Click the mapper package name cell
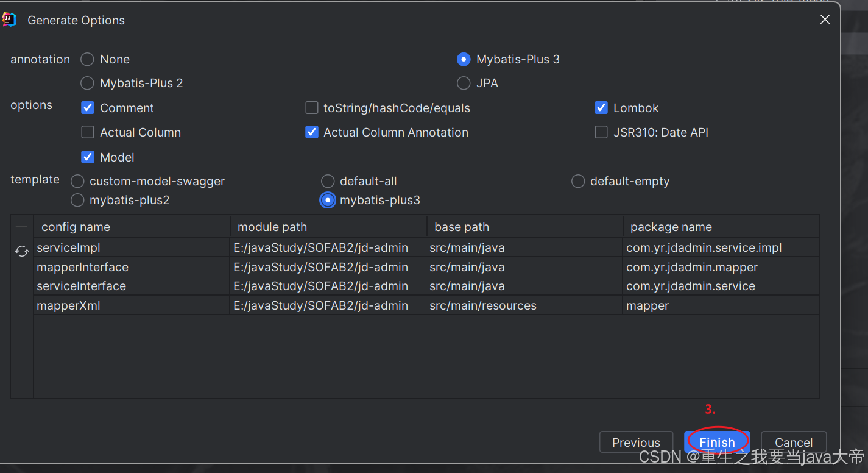Screen dimensions: 868x473 [x=721, y=305]
